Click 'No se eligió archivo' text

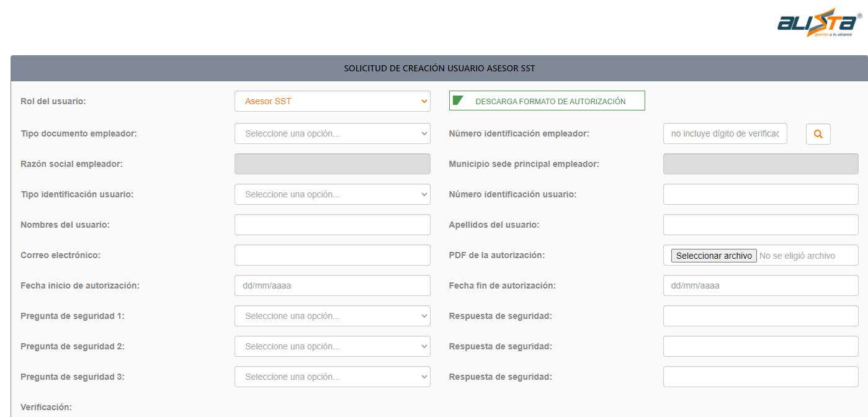point(797,256)
